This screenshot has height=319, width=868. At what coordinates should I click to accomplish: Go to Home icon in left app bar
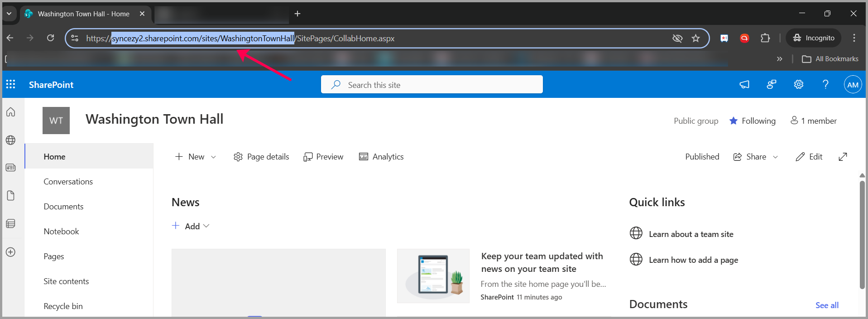(11, 112)
